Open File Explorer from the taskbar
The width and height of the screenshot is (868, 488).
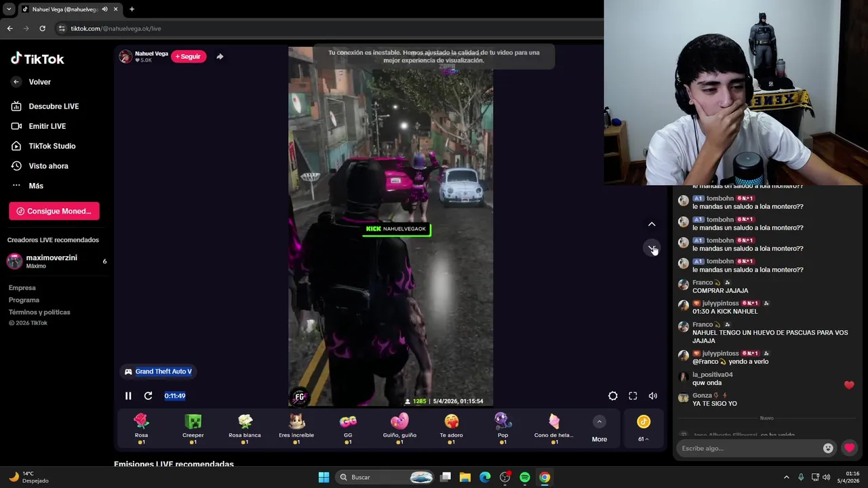pyautogui.click(x=465, y=477)
